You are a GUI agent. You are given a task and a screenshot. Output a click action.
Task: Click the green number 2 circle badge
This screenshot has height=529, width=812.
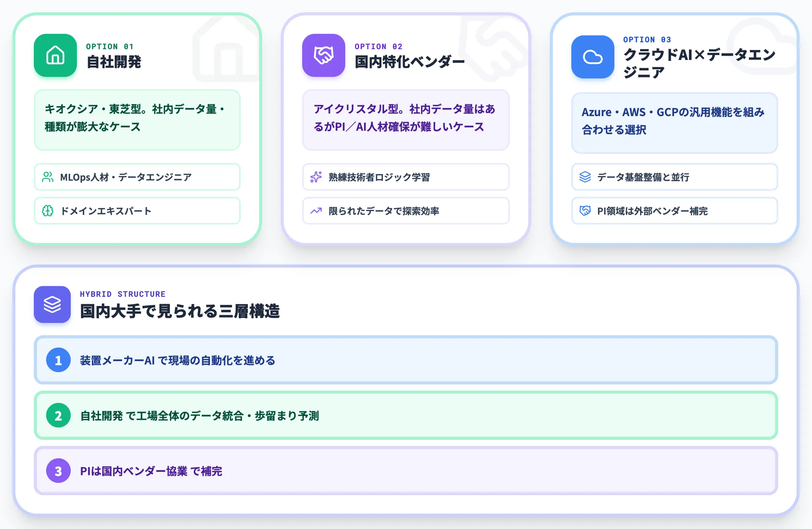(x=58, y=415)
